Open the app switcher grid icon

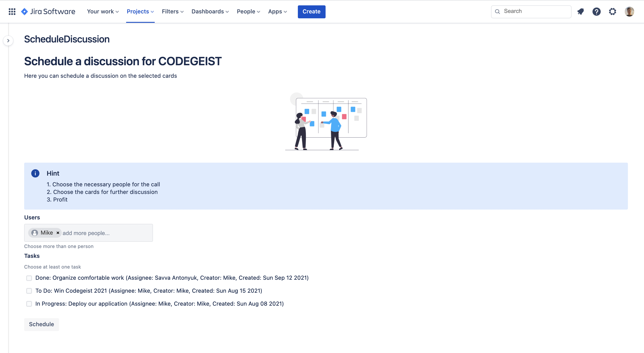pos(12,11)
